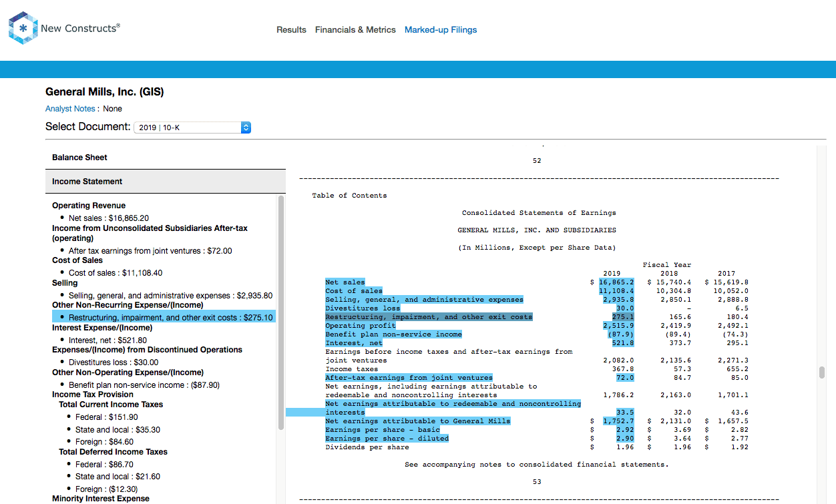Click highlighted Net sales label in filing

tap(345, 282)
